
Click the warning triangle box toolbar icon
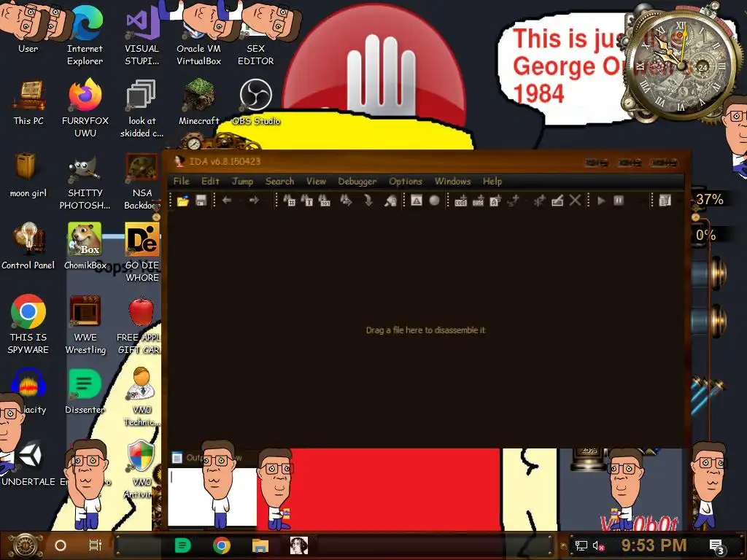(417, 201)
